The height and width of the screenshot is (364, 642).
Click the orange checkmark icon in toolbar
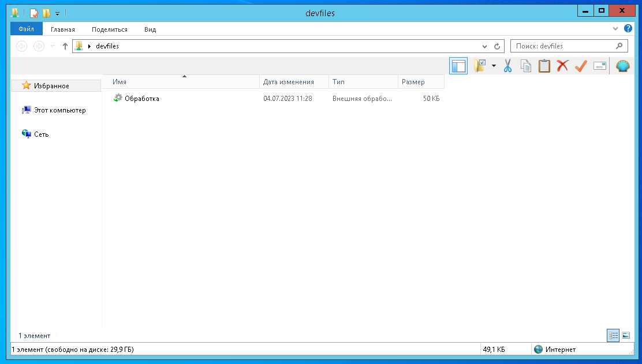580,66
